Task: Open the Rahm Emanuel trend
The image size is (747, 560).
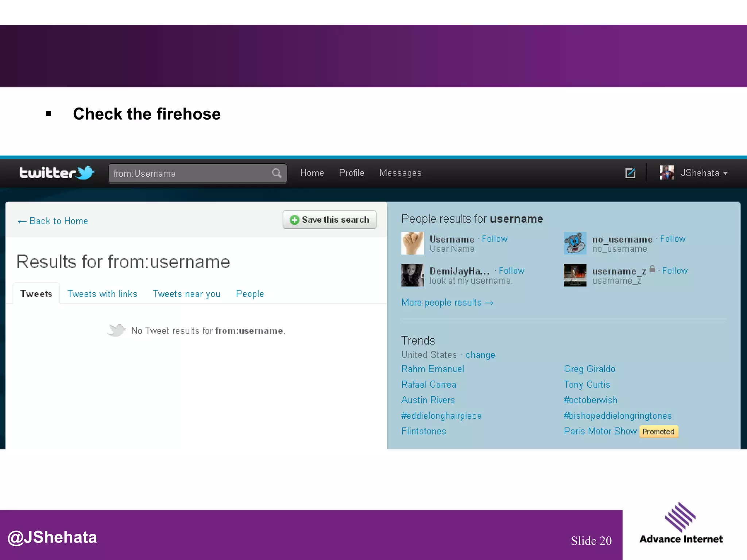Action: [x=433, y=369]
